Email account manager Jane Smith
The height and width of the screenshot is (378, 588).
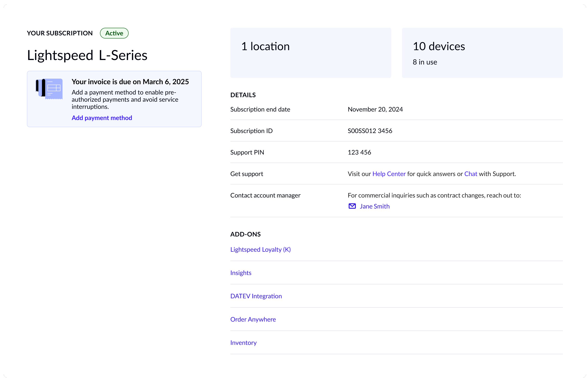tap(374, 206)
